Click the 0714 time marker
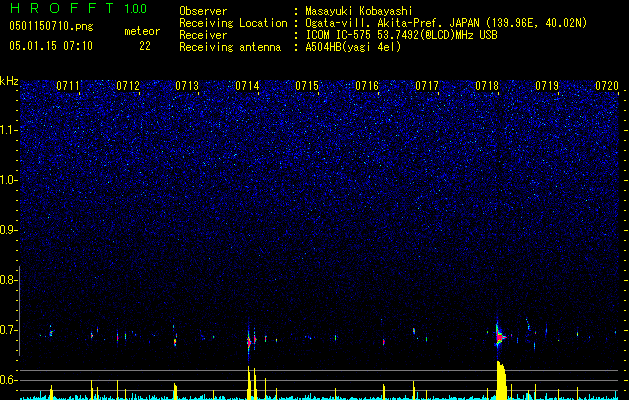 247,86
